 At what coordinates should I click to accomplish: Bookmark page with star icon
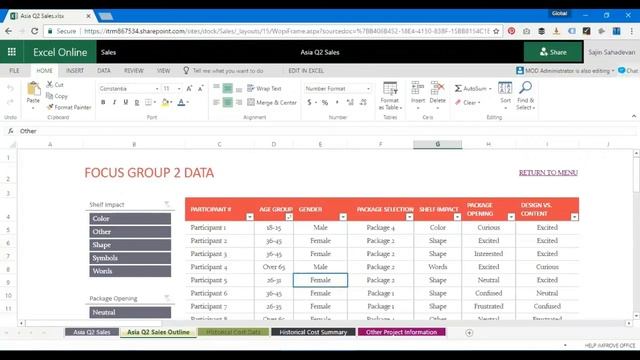(x=496, y=31)
